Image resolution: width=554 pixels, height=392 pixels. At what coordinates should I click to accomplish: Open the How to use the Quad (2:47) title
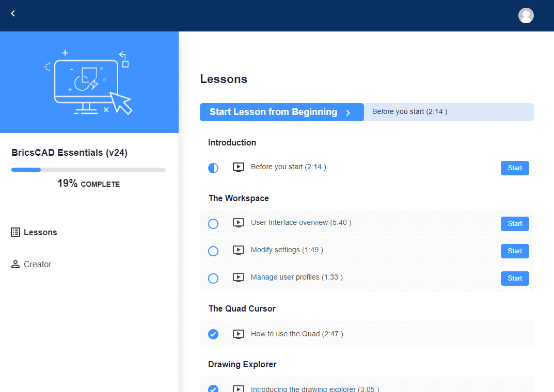coord(297,334)
